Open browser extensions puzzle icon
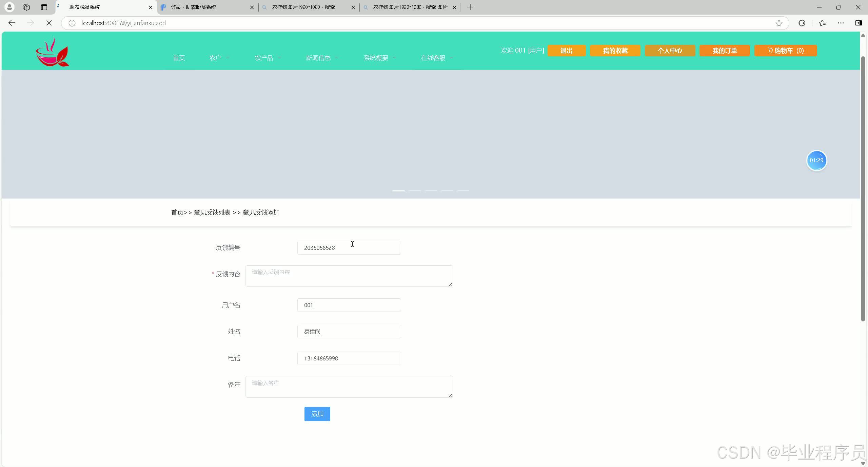This screenshot has height=467, width=868. pos(802,23)
